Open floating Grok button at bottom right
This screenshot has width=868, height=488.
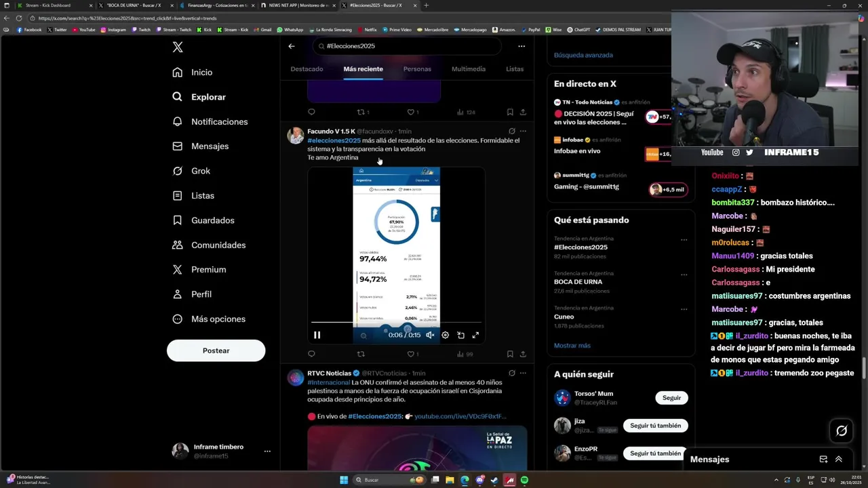(842, 430)
